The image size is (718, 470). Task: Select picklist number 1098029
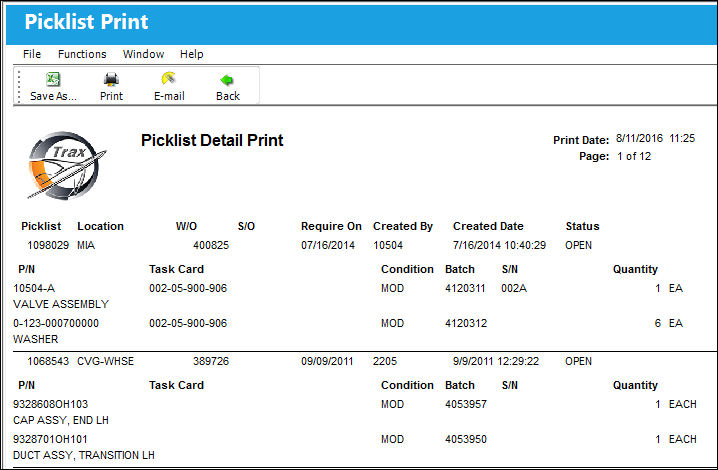tap(48, 245)
